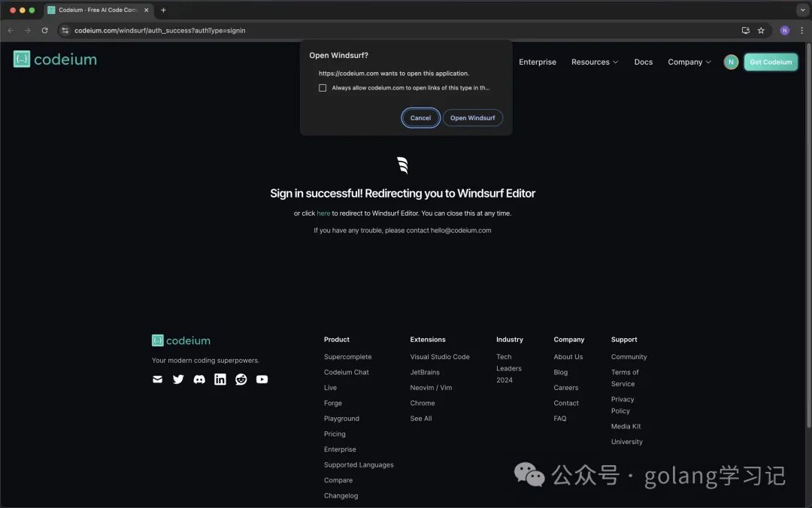Select the Codeium browser tab
This screenshot has width=812, height=508.
[x=97, y=10]
